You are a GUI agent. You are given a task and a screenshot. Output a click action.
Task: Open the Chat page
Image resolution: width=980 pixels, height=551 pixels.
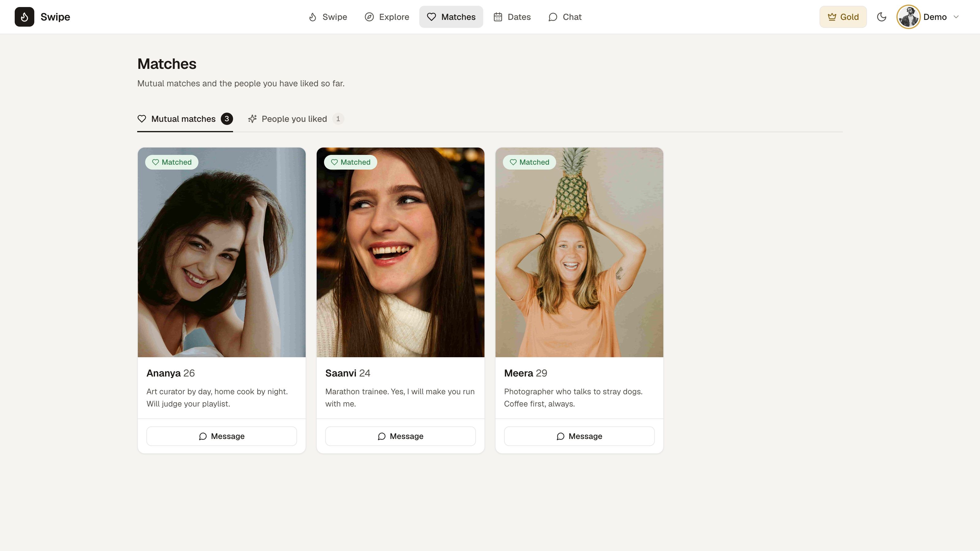[564, 17]
